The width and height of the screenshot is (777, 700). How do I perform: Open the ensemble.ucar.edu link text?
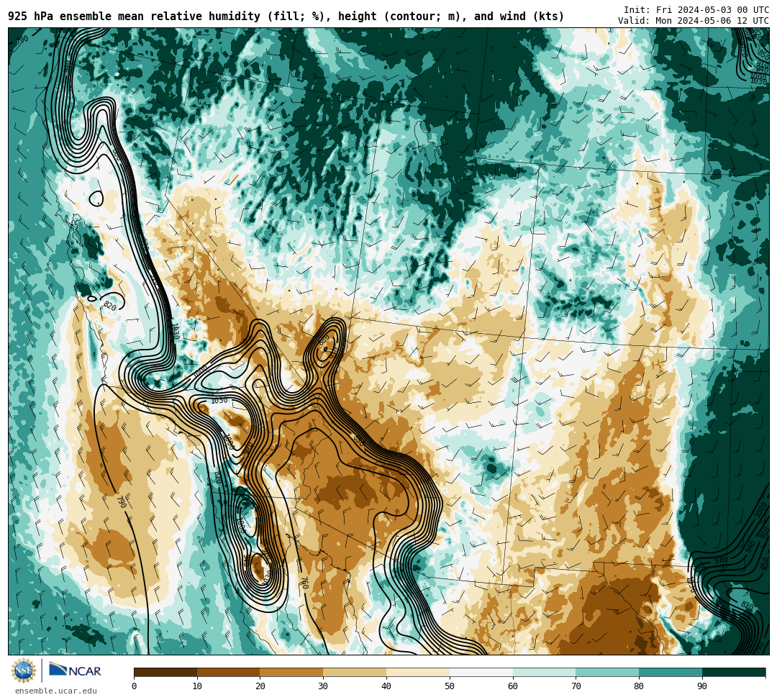[x=56, y=691]
